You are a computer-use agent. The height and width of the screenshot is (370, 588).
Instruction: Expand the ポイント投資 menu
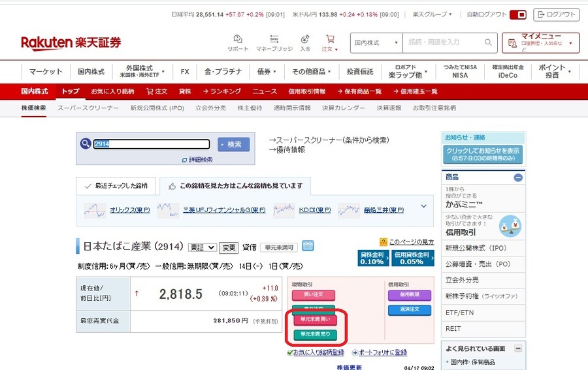554,72
